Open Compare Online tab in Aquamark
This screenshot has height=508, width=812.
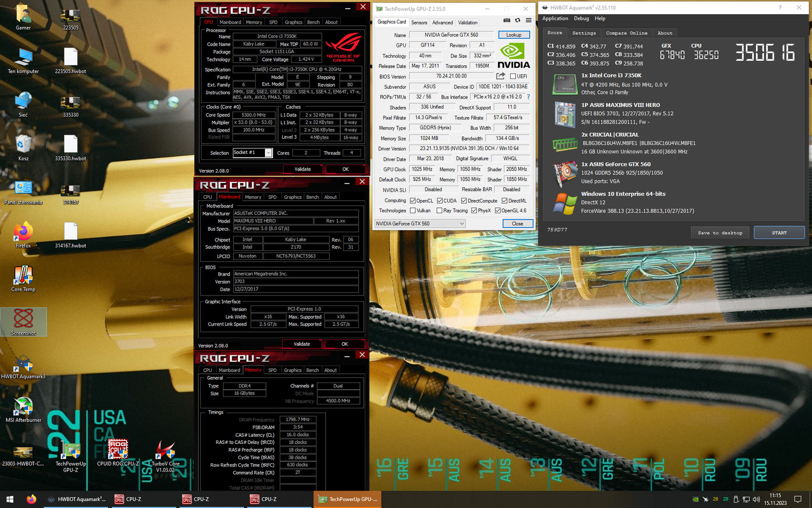pyautogui.click(x=626, y=33)
